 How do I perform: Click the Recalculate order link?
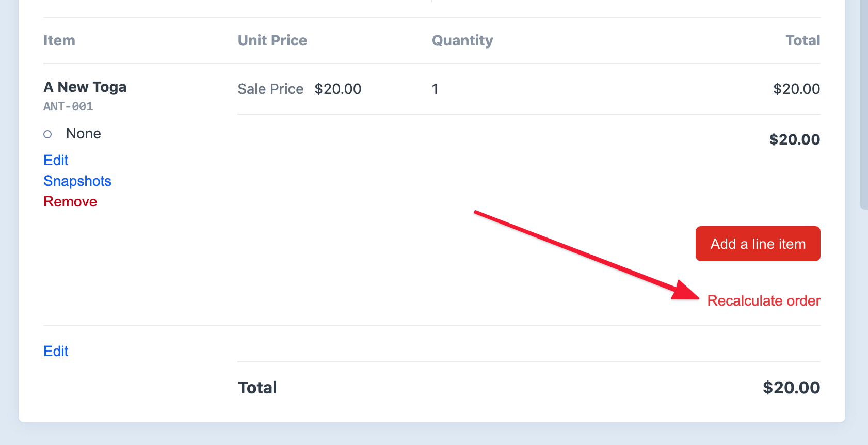(x=763, y=300)
